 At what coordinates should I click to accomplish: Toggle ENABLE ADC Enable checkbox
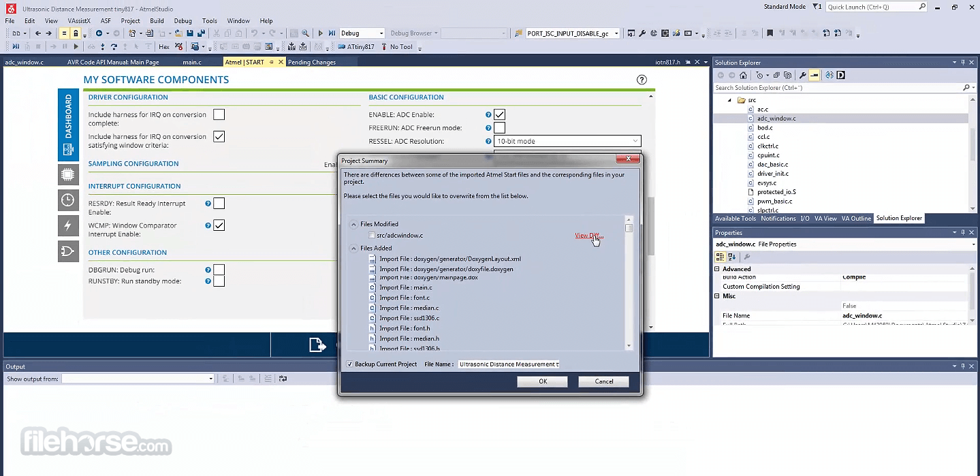pos(499,114)
